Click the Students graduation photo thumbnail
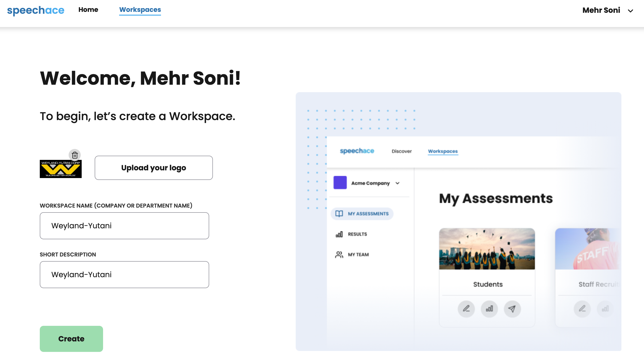The width and height of the screenshot is (644, 364). pos(487,249)
